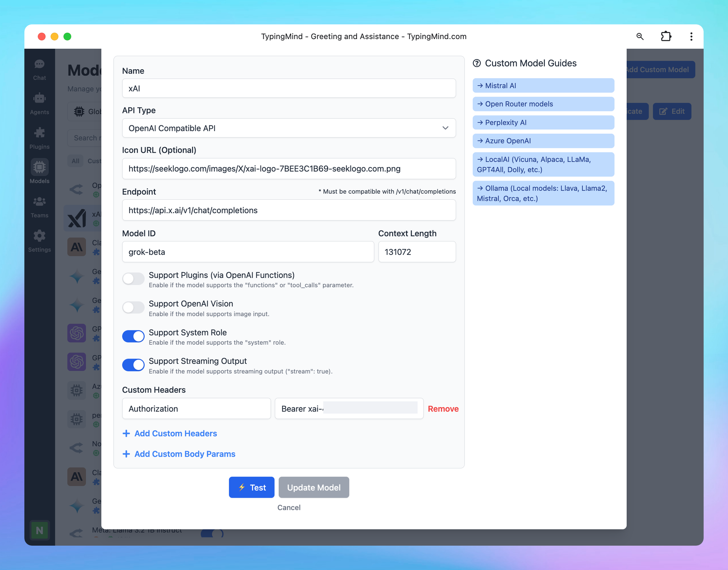728x570 pixels.
Task: Click the green N user avatar
Action: (39, 530)
